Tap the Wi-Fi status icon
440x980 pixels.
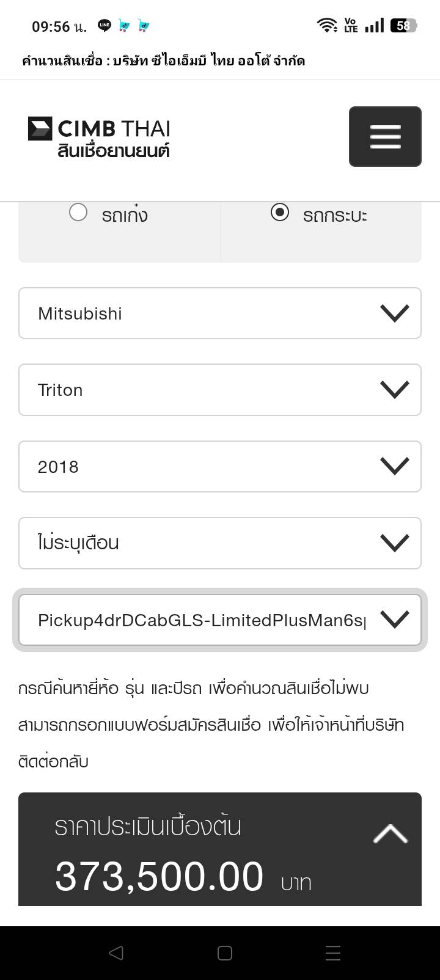coord(327,25)
